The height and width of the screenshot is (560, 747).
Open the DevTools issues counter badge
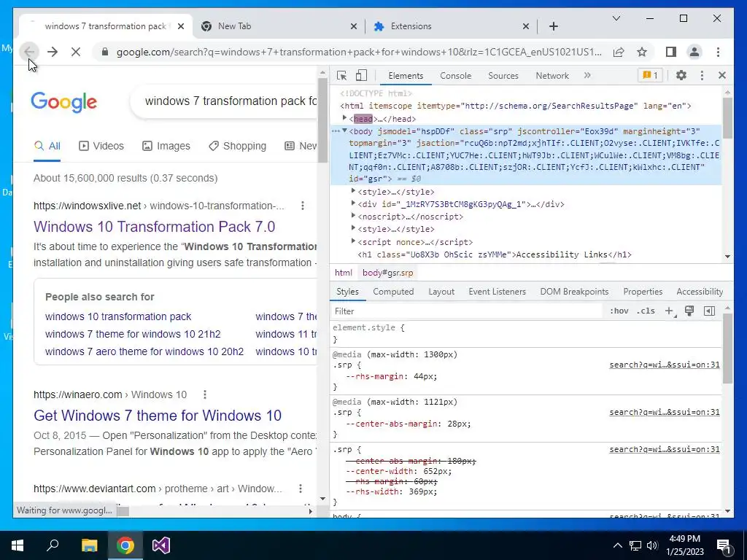[650, 75]
